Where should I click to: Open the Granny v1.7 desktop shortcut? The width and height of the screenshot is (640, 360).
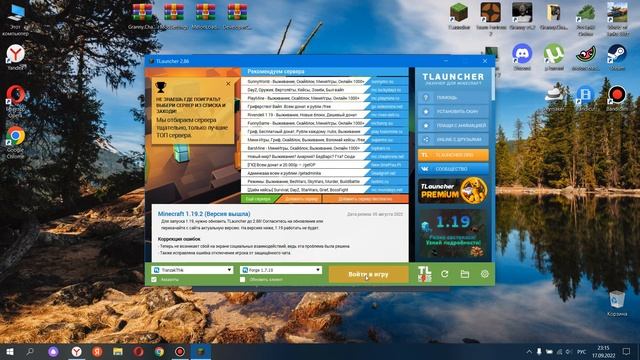[522, 16]
